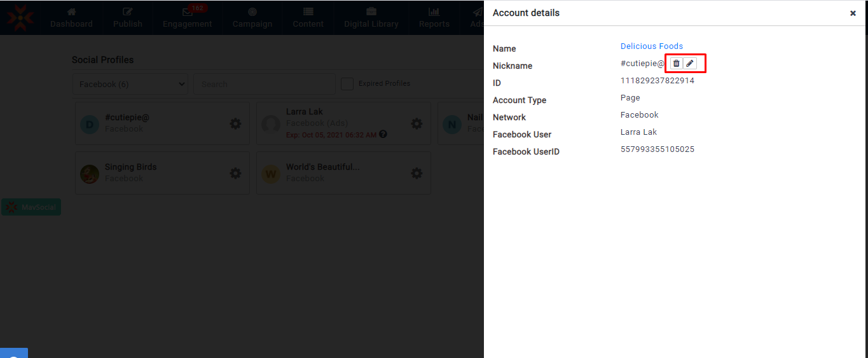Click the Delicious Foods name link

click(x=651, y=46)
